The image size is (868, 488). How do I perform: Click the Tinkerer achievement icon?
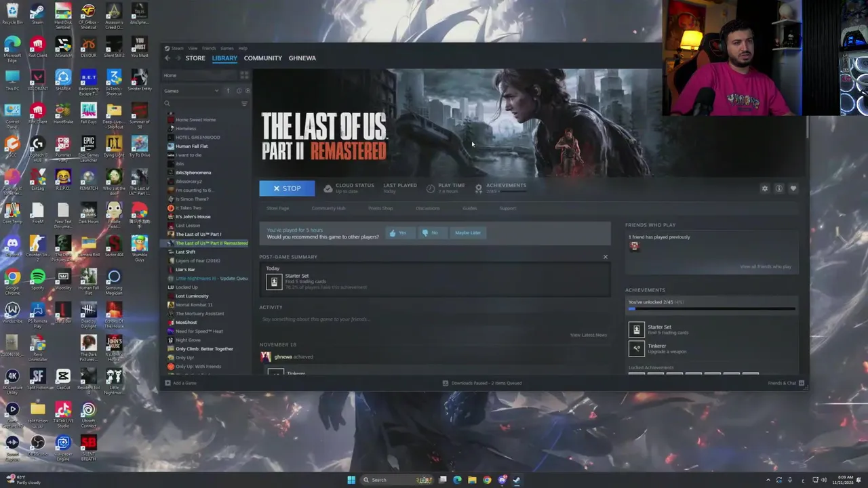[636, 348]
